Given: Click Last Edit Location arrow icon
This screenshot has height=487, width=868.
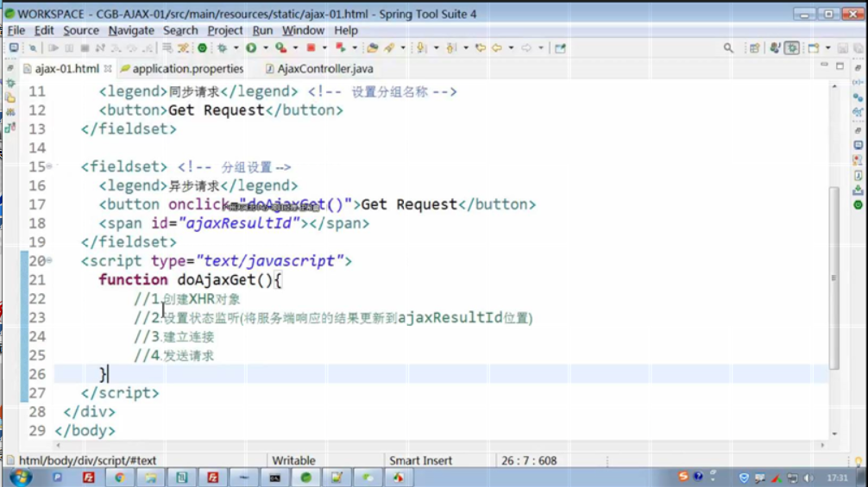Looking at the screenshot, I should pos(481,48).
